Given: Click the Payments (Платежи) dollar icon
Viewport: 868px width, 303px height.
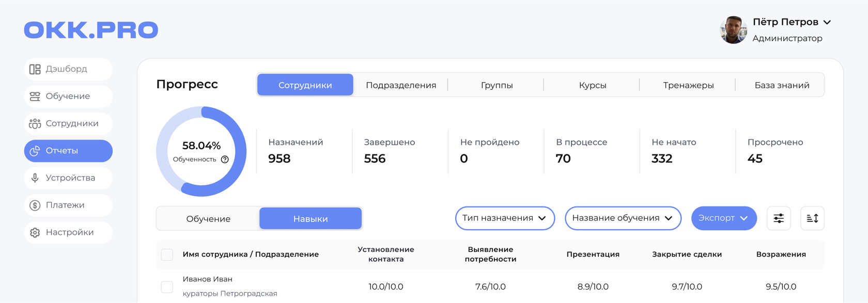Looking at the screenshot, I should point(35,205).
